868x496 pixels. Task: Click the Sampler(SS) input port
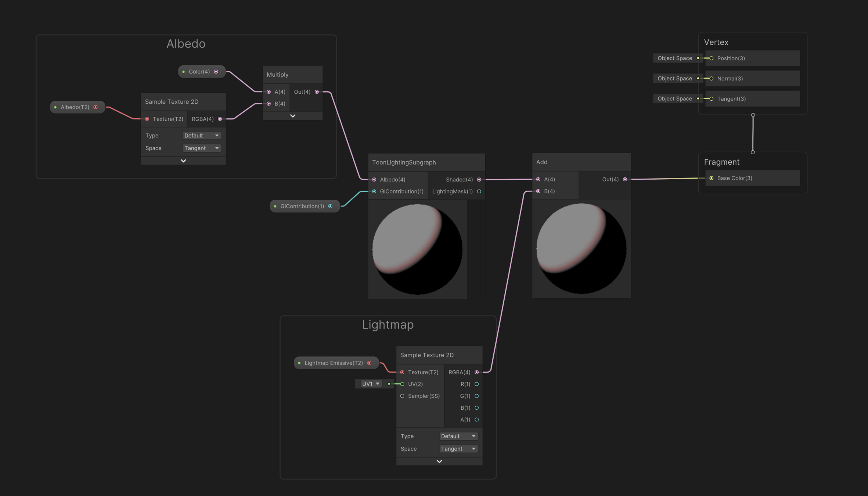click(x=402, y=396)
